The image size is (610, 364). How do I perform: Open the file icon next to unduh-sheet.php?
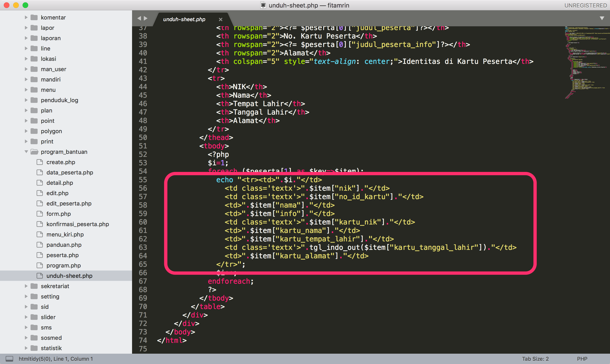[40, 276]
